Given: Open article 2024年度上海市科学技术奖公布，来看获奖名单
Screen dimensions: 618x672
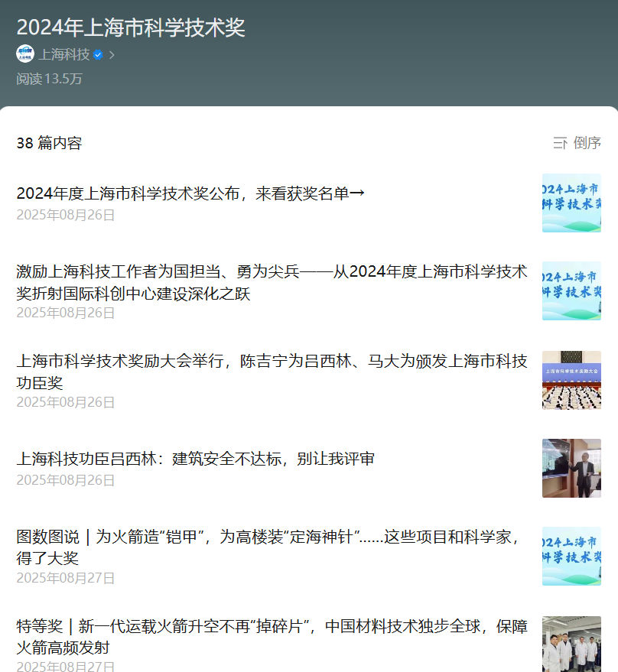Looking at the screenshot, I should (190, 193).
